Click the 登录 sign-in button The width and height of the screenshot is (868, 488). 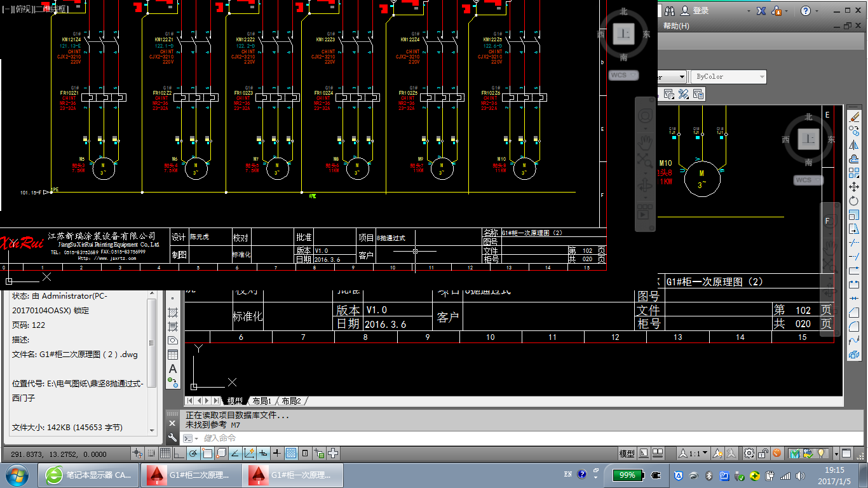pyautogui.click(x=695, y=11)
